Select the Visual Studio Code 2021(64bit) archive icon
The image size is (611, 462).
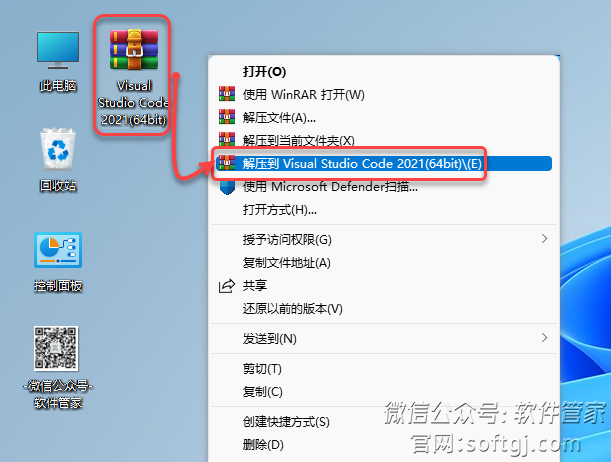click(134, 50)
